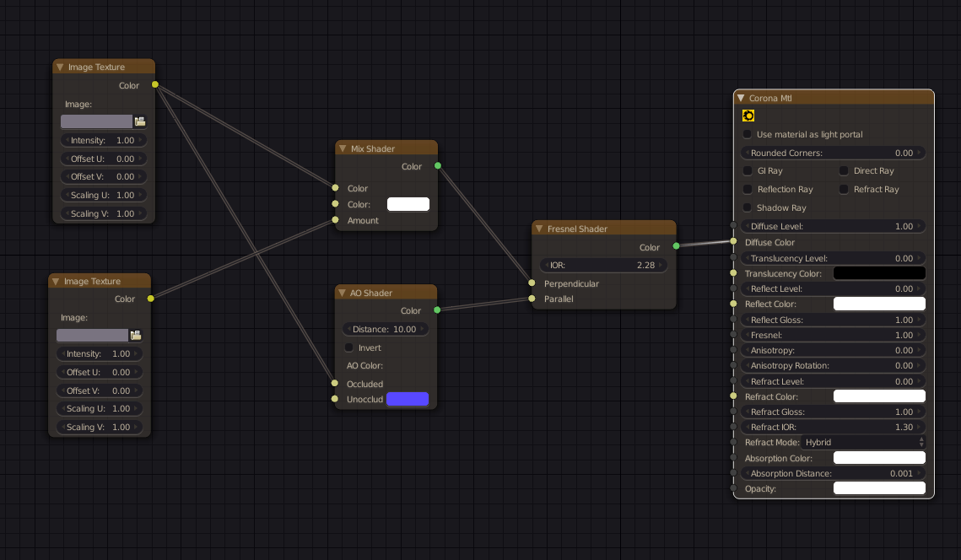961x560 pixels.
Task: Click the Mix Shader Amount input socket
Action: coord(335,219)
